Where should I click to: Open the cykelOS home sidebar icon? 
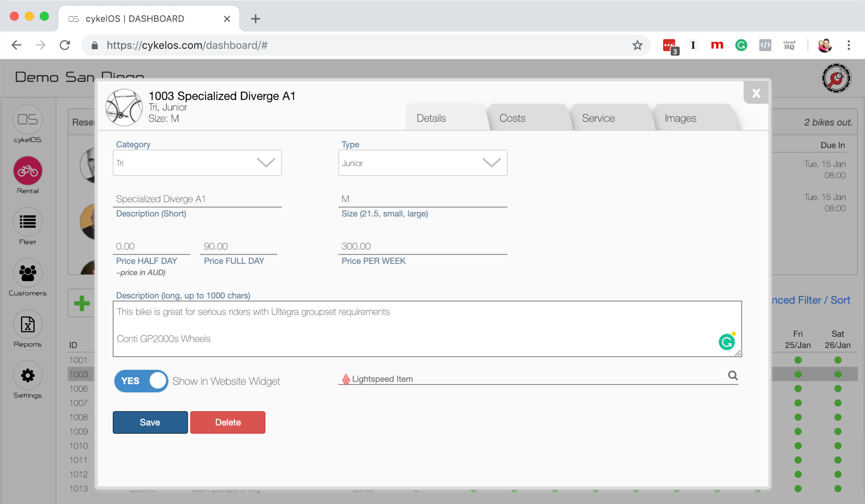click(27, 119)
